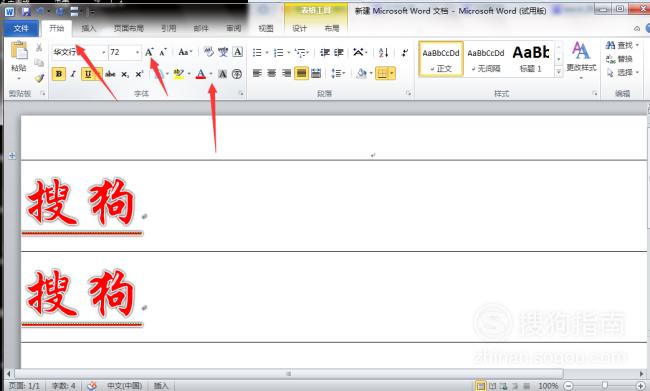Click the Cut scissors icon
Screen dimensions: 650x391
39,48
